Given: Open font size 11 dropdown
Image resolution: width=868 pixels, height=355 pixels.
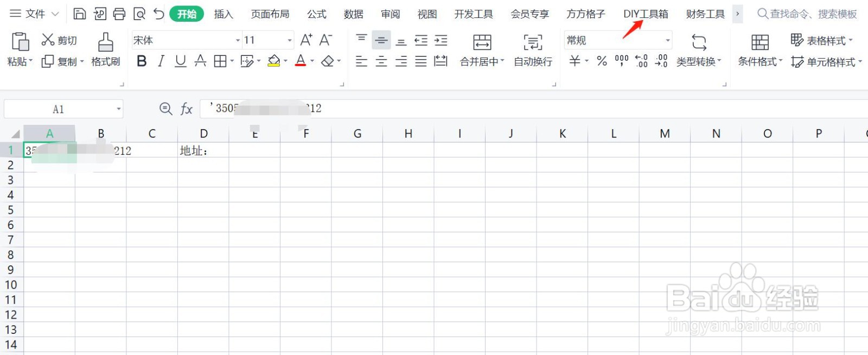Looking at the screenshot, I should pos(290,40).
